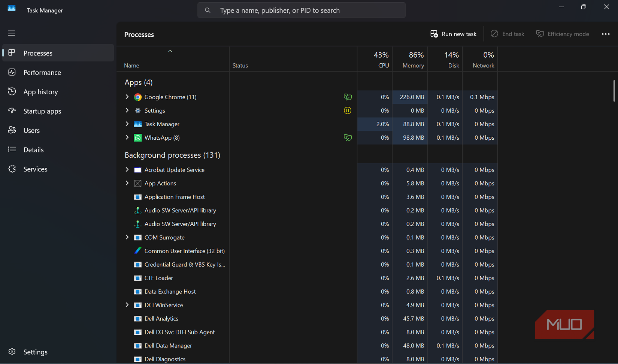Toggle sort direction arrow above Name
This screenshot has height=364, width=618.
click(x=170, y=51)
